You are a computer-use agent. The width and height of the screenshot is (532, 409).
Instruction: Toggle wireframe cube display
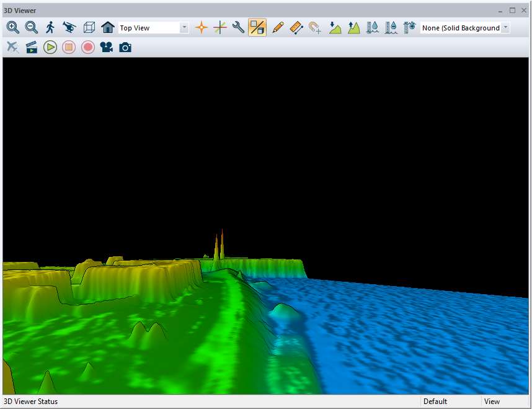(x=89, y=27)
